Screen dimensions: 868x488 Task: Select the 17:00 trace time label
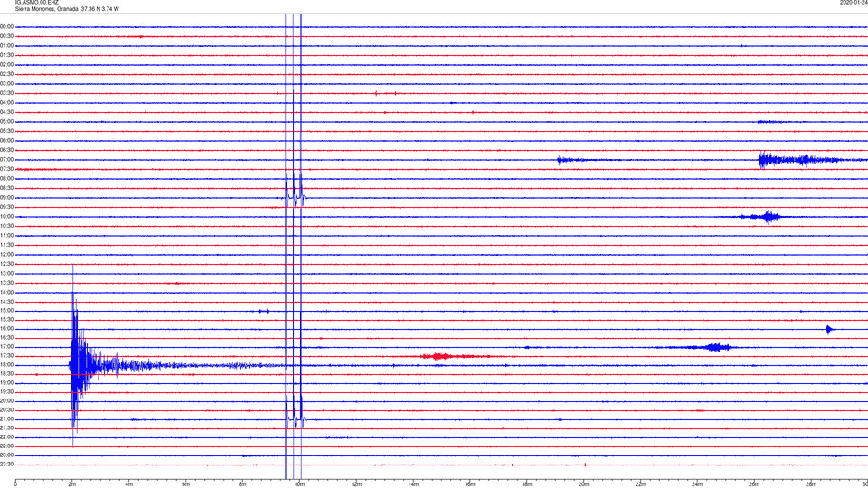tap(7, 347)
